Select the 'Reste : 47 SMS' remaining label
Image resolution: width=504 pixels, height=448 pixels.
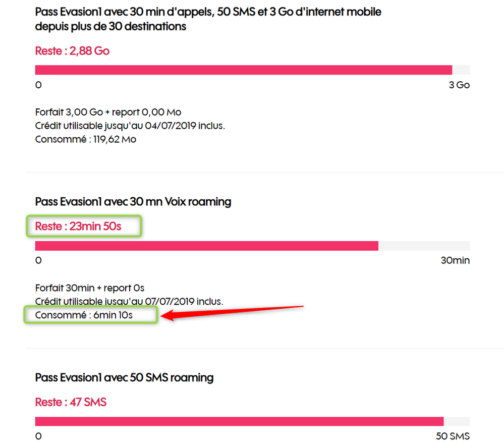[71, 402]
